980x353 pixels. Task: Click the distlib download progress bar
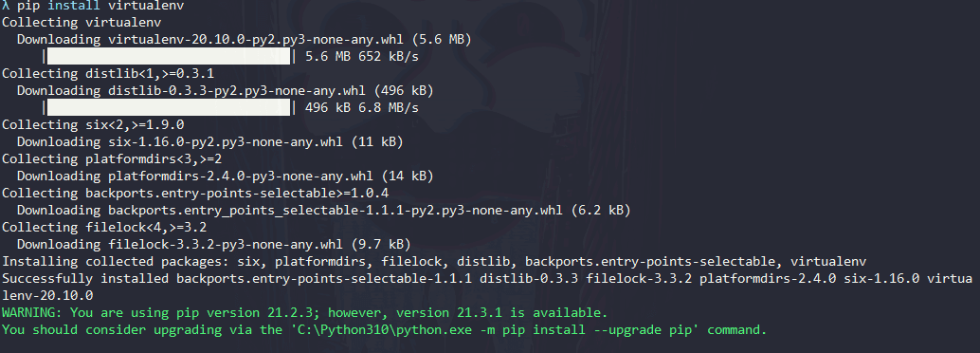(x=169, y=107)
